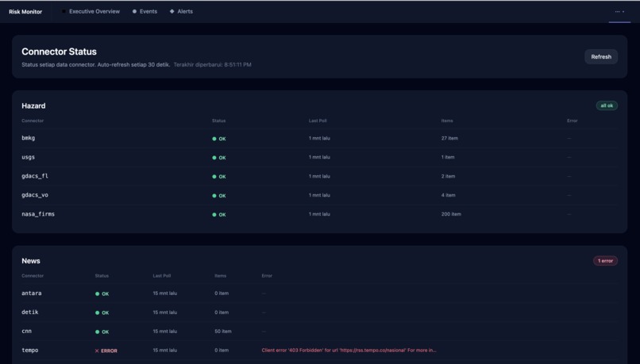Click the '27 item' count for bmkg
Image resolution: width=640 pixels, height=364 pixels.
point(449,138)
